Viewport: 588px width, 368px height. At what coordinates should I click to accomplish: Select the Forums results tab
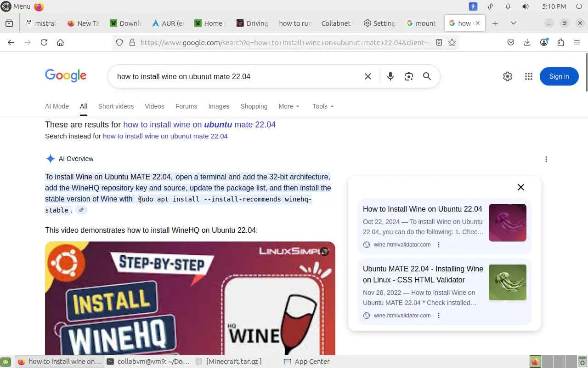pyautogui.click(x=186, y=106)
